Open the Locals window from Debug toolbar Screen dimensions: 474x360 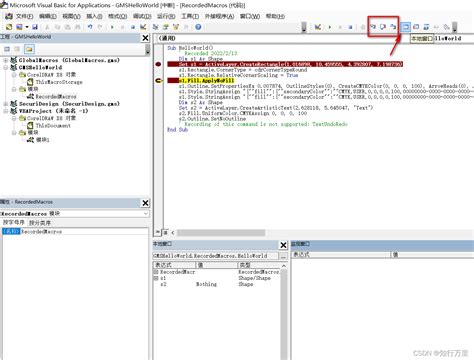coord(405,27)
